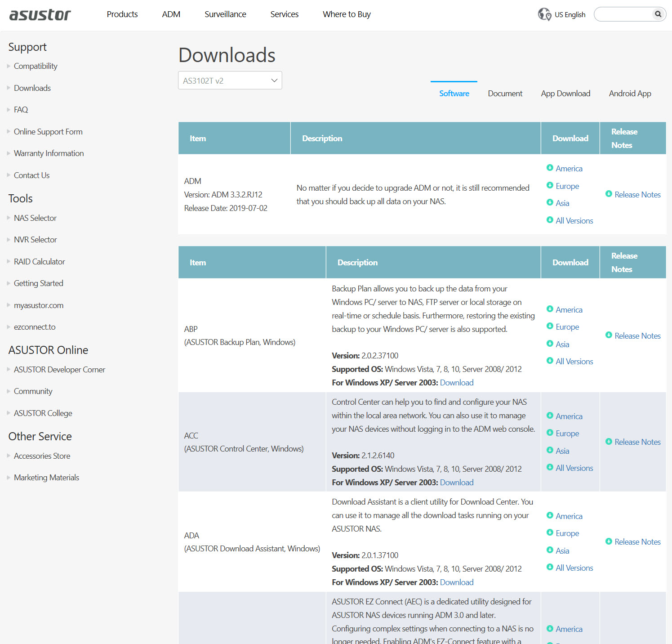
Task: Click the ABP Release Notes icon
Action: pos(609,335)
